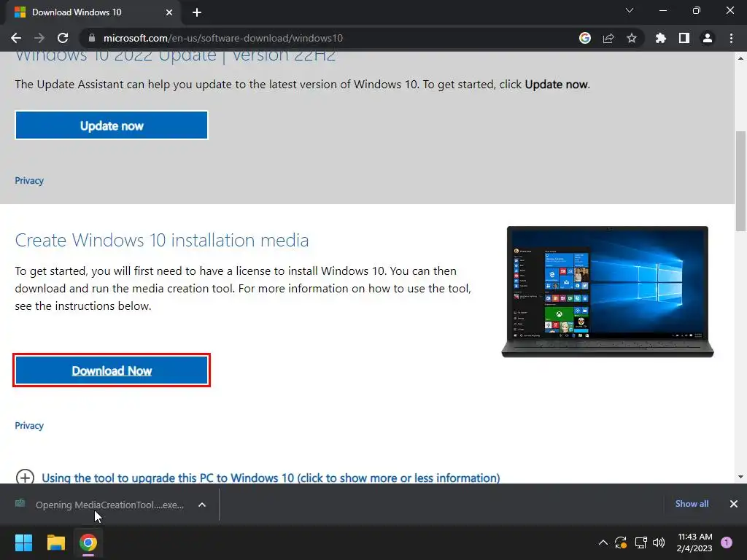
Task: Click the Google icon in the address bar
Action: pos(584,38)
